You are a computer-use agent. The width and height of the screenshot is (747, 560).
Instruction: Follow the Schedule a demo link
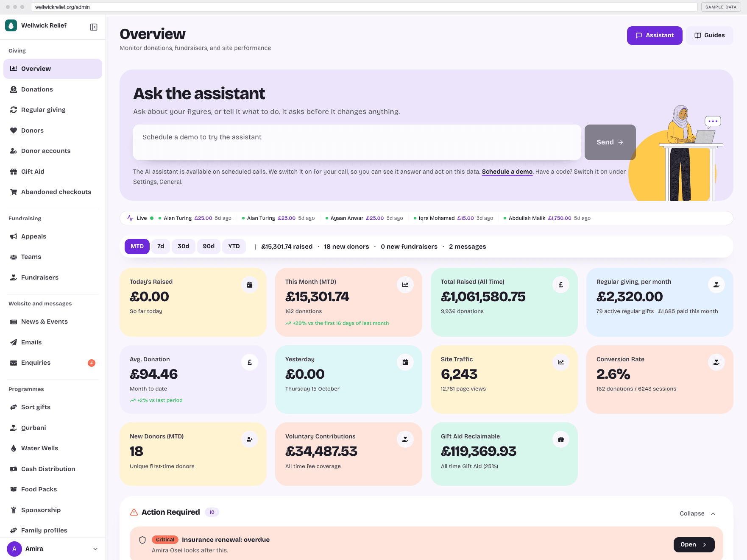coord(507,172)
